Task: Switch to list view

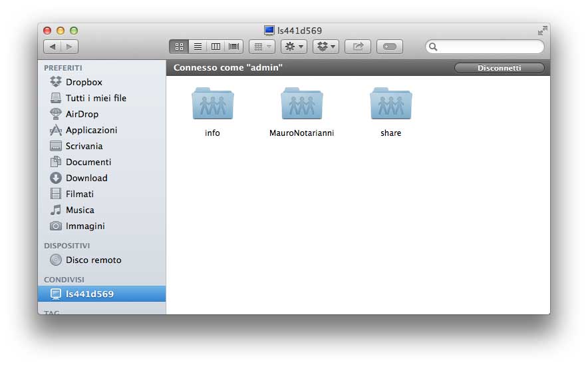Action: [x=198, y=47]
